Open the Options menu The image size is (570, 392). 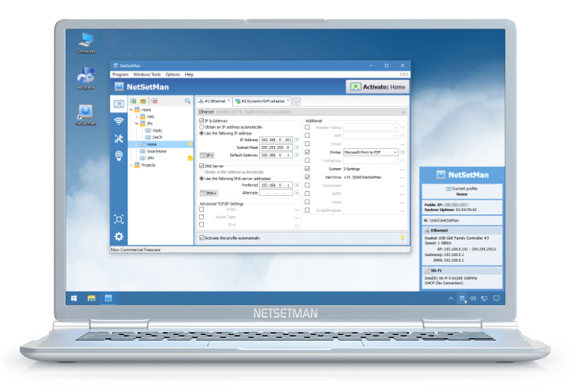(x=172, y=75)
